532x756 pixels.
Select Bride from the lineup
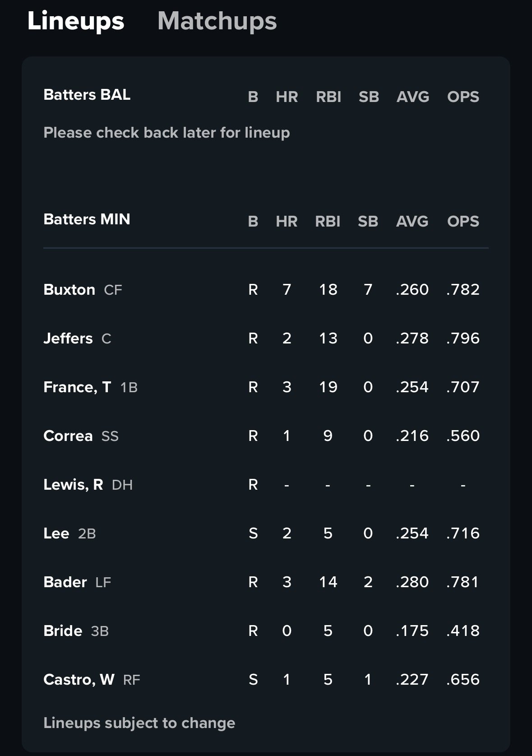pyautogui.click(x=63, y=631)
